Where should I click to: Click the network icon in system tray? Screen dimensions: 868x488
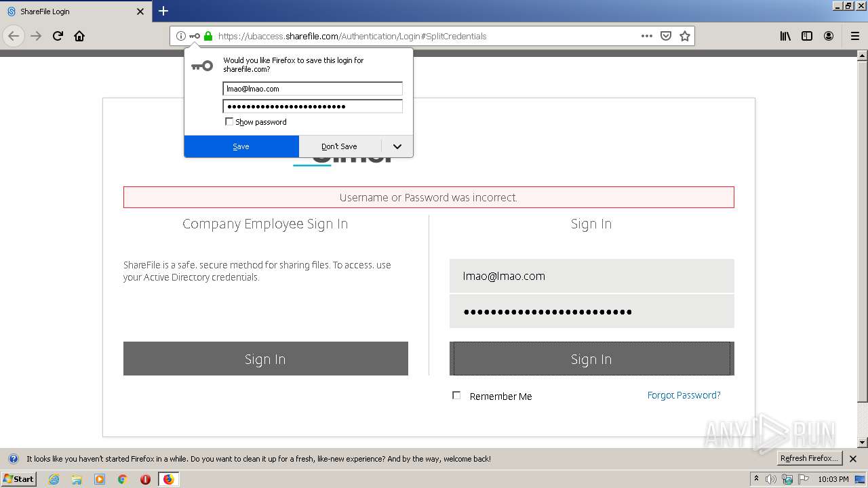787,479
